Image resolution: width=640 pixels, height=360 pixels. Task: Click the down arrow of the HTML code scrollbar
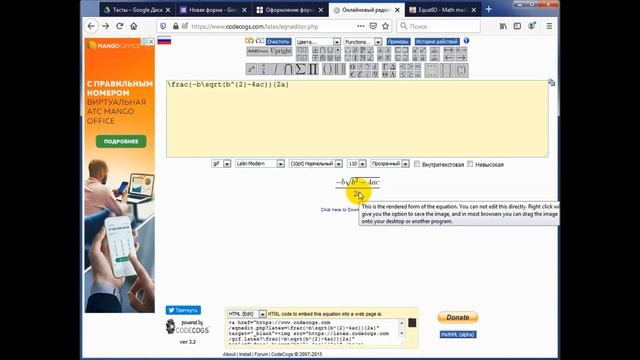tap(402, 333)
